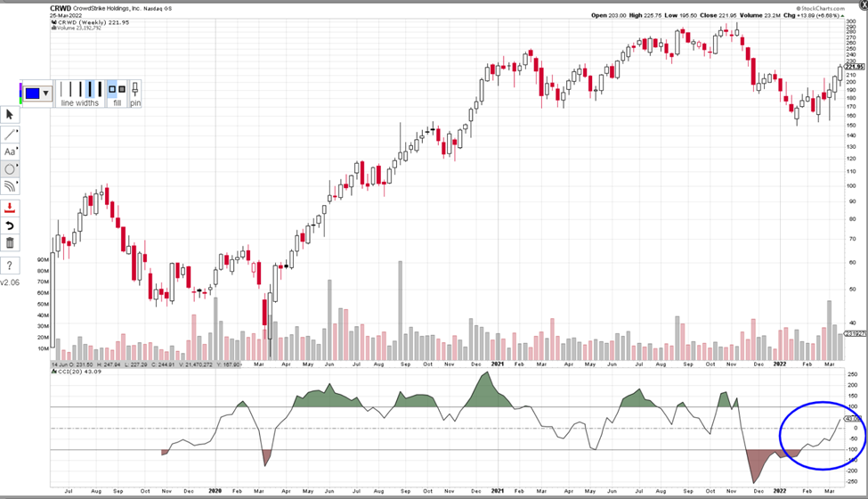Viewport: 868px width, 499px height.
Task: Click the blue color swatch
Action: click(32, 93)
